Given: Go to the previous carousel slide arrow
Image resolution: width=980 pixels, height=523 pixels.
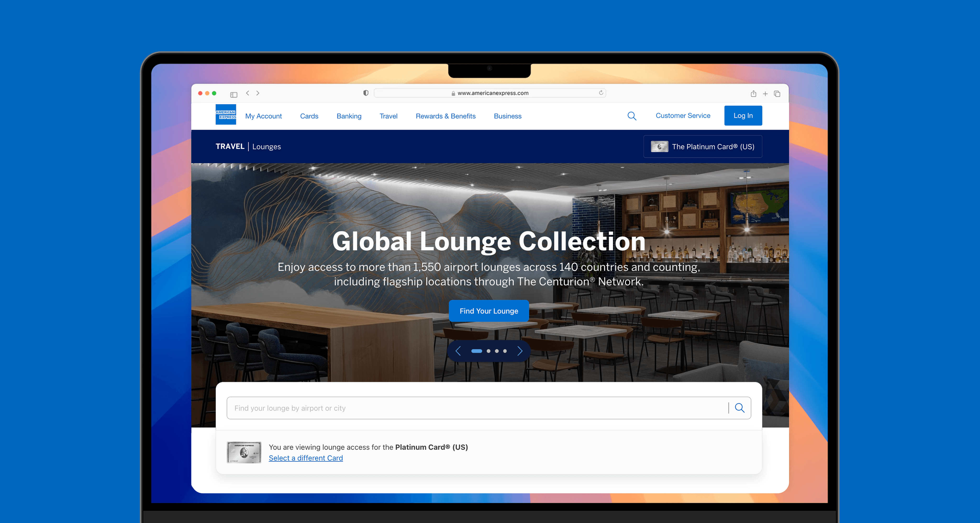Looking at the screenshot, I should click(458, 351).
